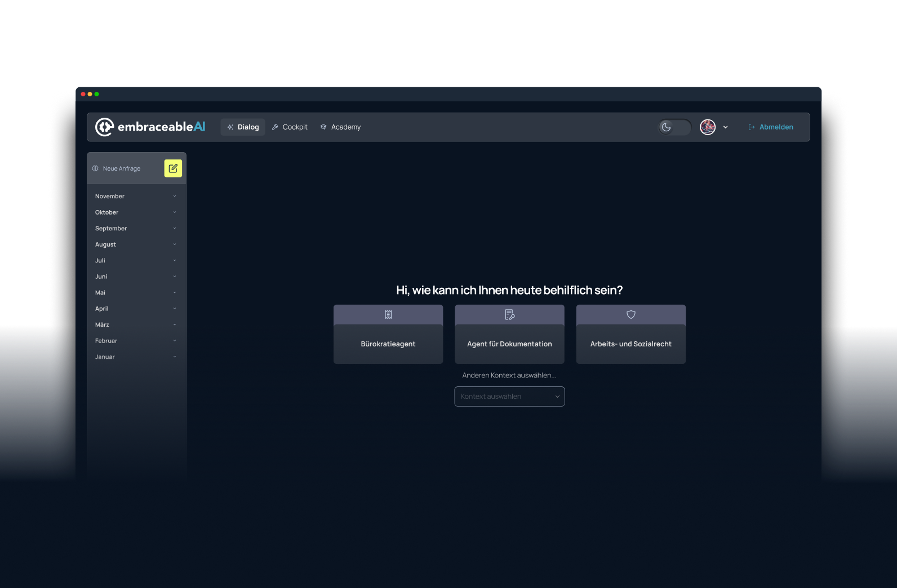Click the Bürokratieagent document icon

(388, 315)
